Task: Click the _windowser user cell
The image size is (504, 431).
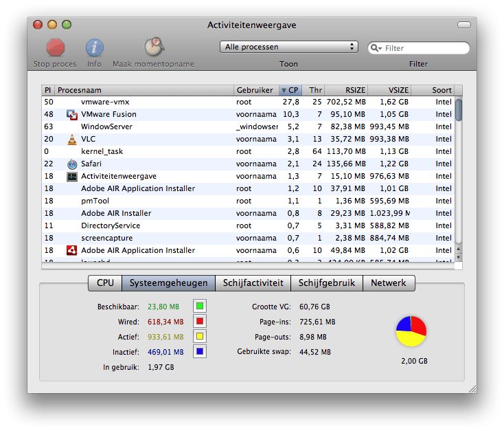Action: [x=257, y=126]
